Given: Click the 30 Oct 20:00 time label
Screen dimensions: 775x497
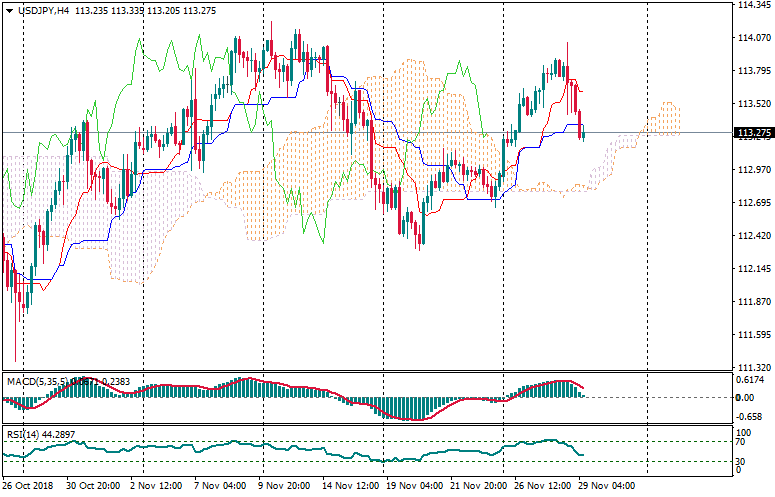Looking at the screenshot, I should [x=91, y=485].
